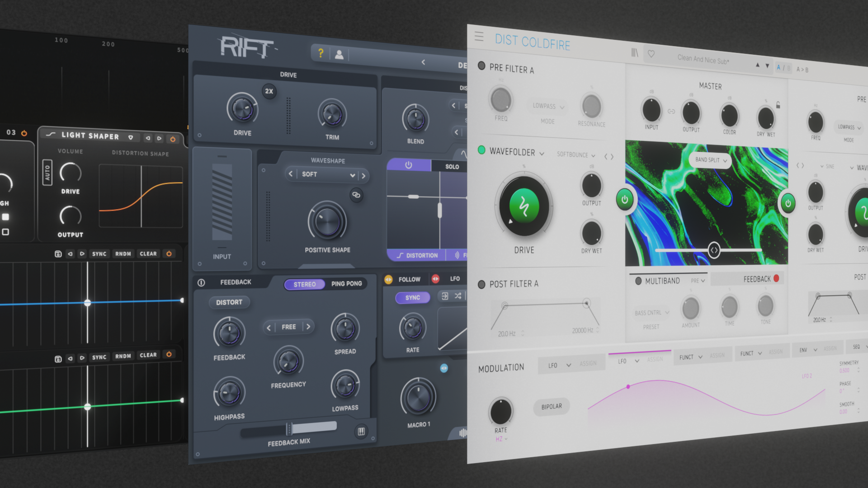Switch to the Feedback tab in Dist Coldfire
Viewport: 868px width, 488px height.
[748, 279]
